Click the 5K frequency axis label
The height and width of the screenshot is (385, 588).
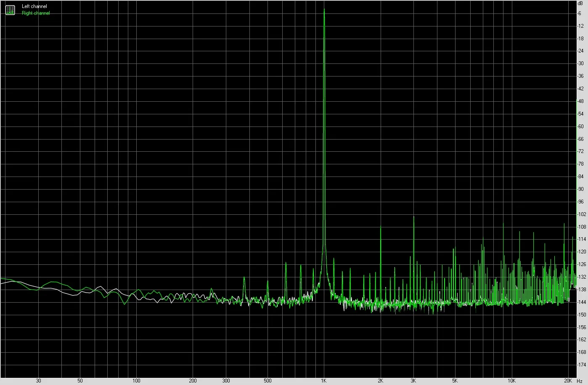click(455, 381)
